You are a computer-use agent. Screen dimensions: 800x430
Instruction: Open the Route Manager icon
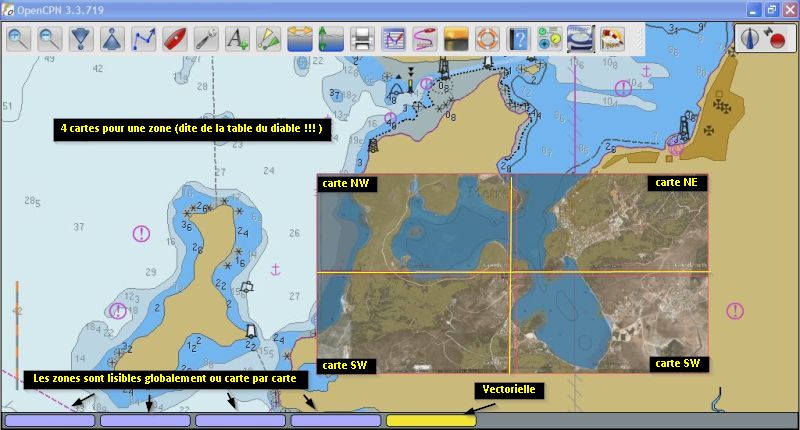pos(394,39)
